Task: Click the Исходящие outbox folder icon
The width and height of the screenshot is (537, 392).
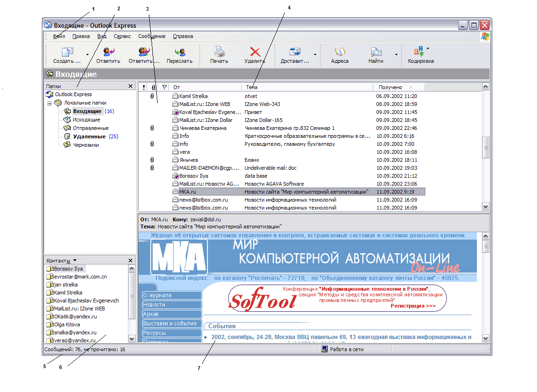Action: (x=67, y=120)
